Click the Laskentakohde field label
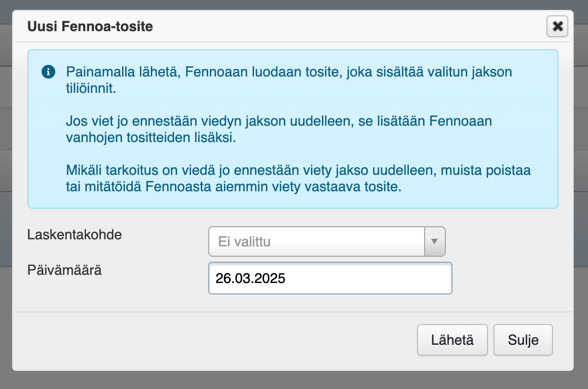Viewport: 588px width, 389px height. pos(74,235)
